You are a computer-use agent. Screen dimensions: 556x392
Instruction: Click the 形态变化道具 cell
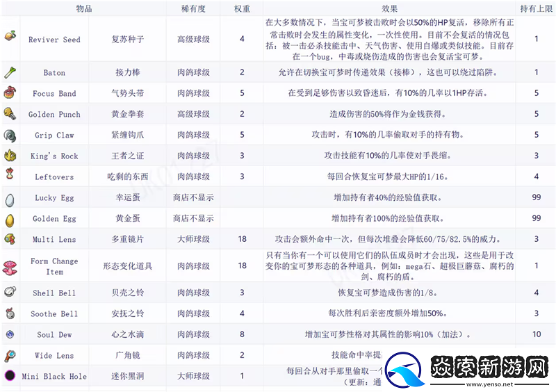[128, 266]
